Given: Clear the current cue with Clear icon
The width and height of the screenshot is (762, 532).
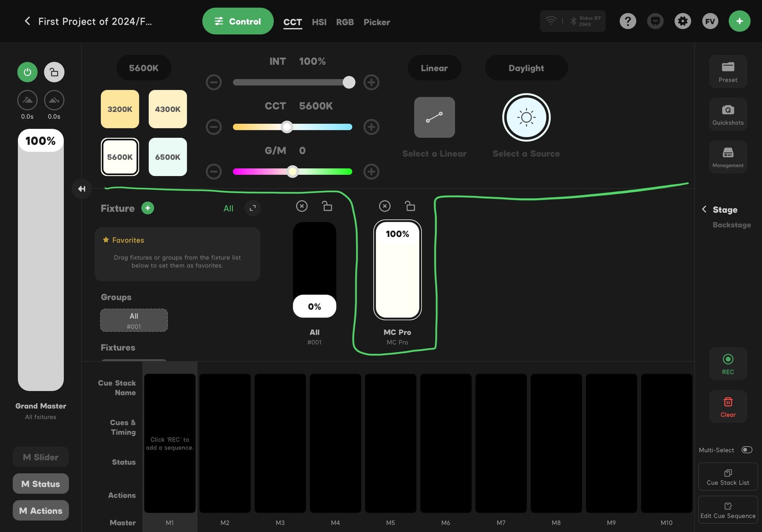Looking at the screenshot, I should tap(727, 406).
